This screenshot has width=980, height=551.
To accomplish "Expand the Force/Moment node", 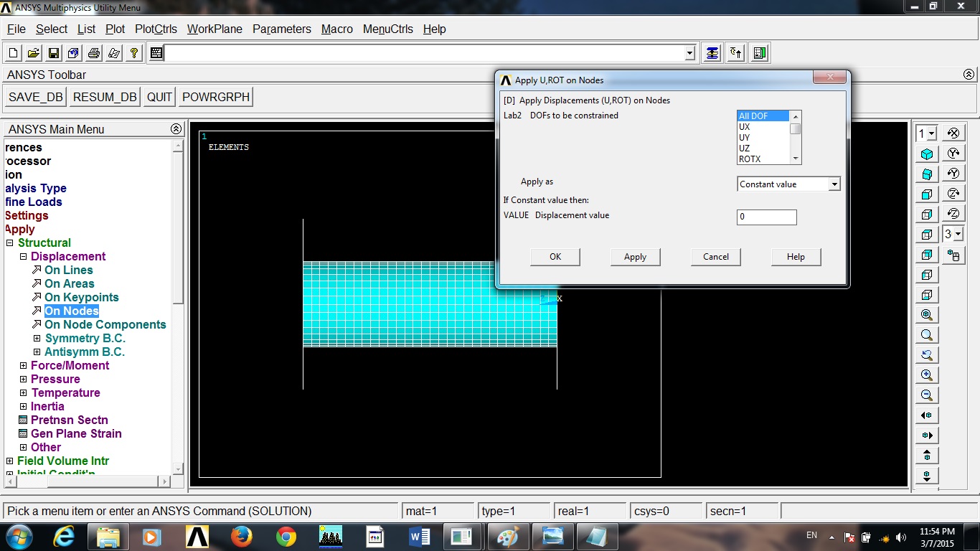I will click(23, 366).
